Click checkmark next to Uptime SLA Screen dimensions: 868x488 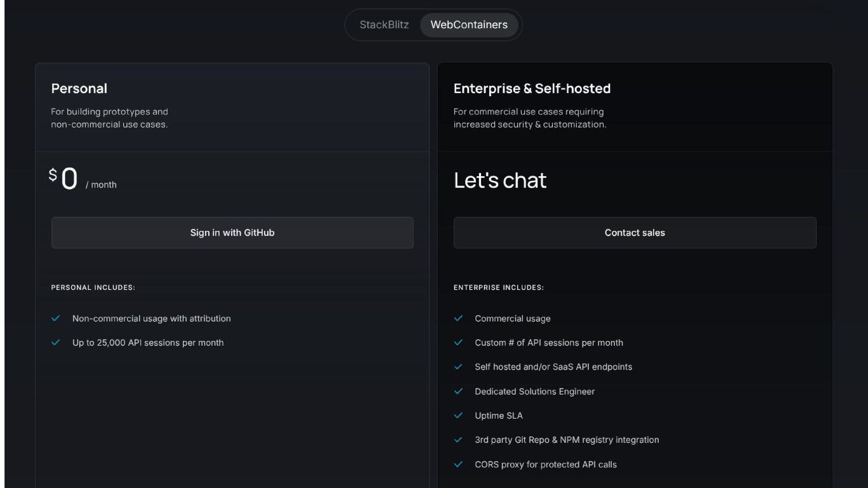click(458, 415)
